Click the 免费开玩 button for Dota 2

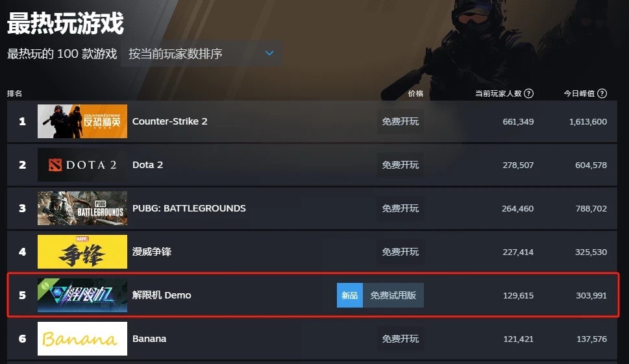coord(401,165)
